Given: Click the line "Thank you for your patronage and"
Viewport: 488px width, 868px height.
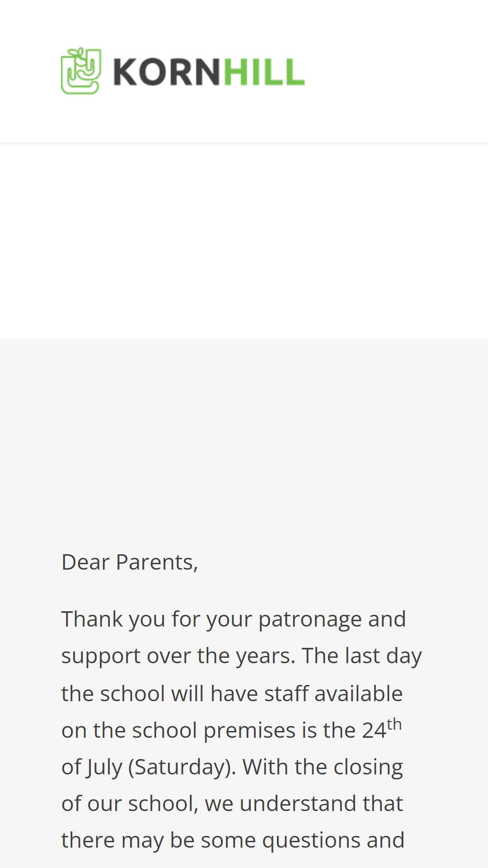Looking at the screenshot, I should tap(234, 619).
